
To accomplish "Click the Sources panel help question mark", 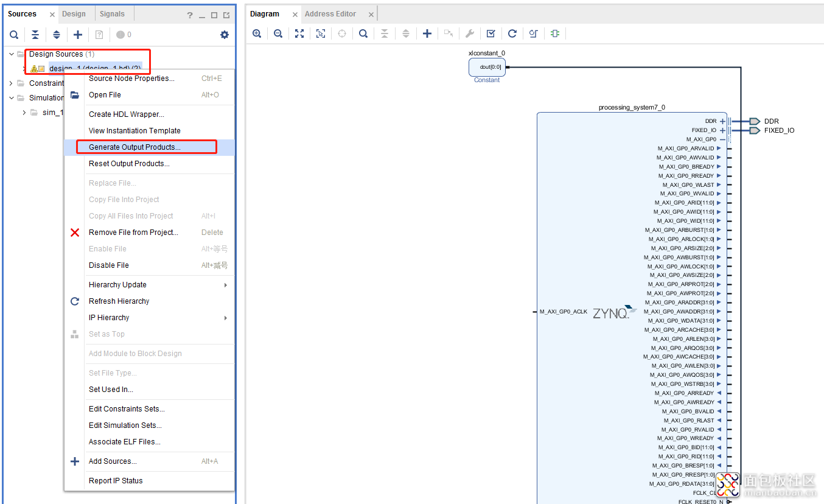I will pos(190,15).
